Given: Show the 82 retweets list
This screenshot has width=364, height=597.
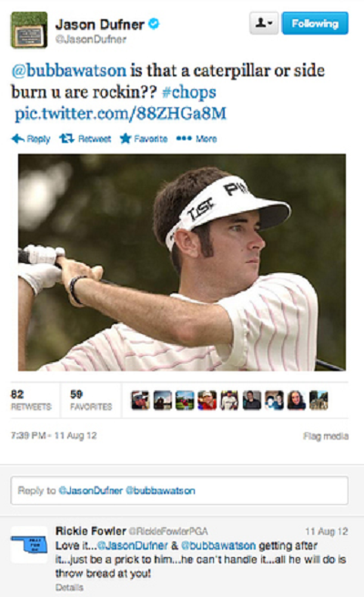Looking at the screenshot, I should (31, 400).
